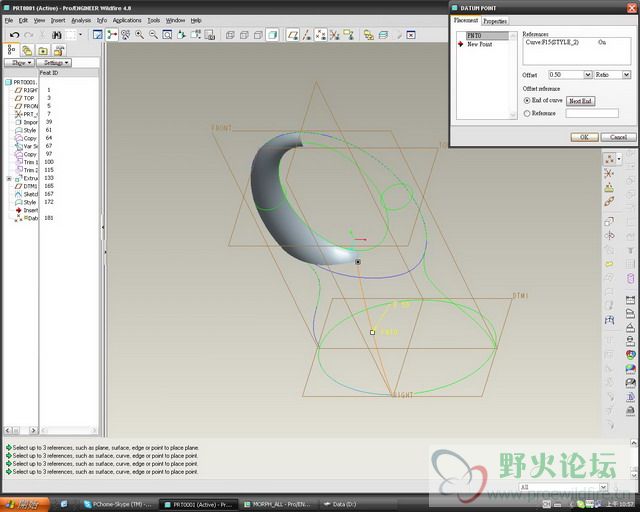Select the Reference radio button
640x512 pixels.
click(x=527, y=114)
